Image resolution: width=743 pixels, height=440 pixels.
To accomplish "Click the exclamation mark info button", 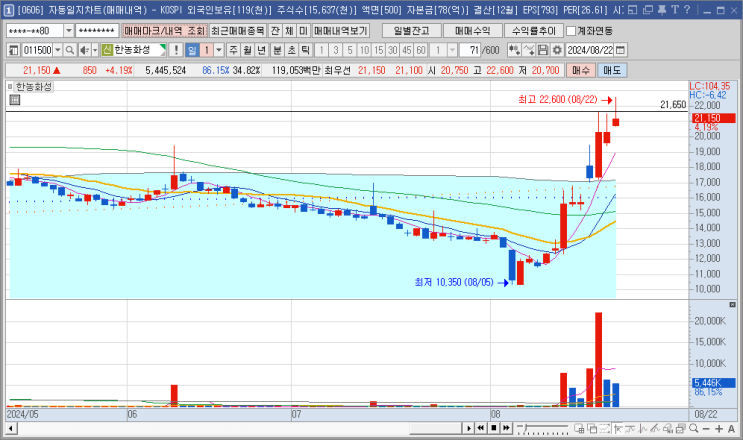I will [x=176, y=50].
